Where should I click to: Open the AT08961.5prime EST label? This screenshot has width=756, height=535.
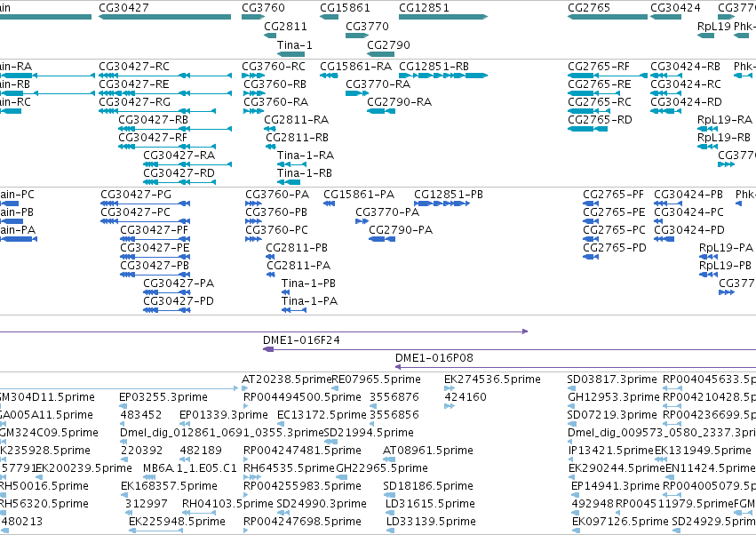point(428,451)
